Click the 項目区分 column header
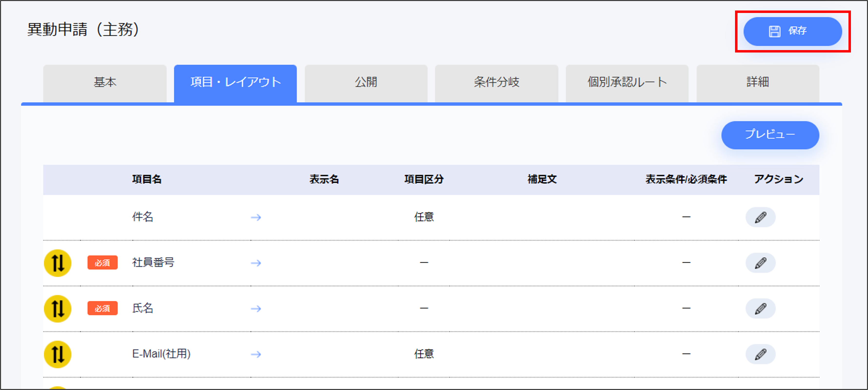 pos(424,179)
